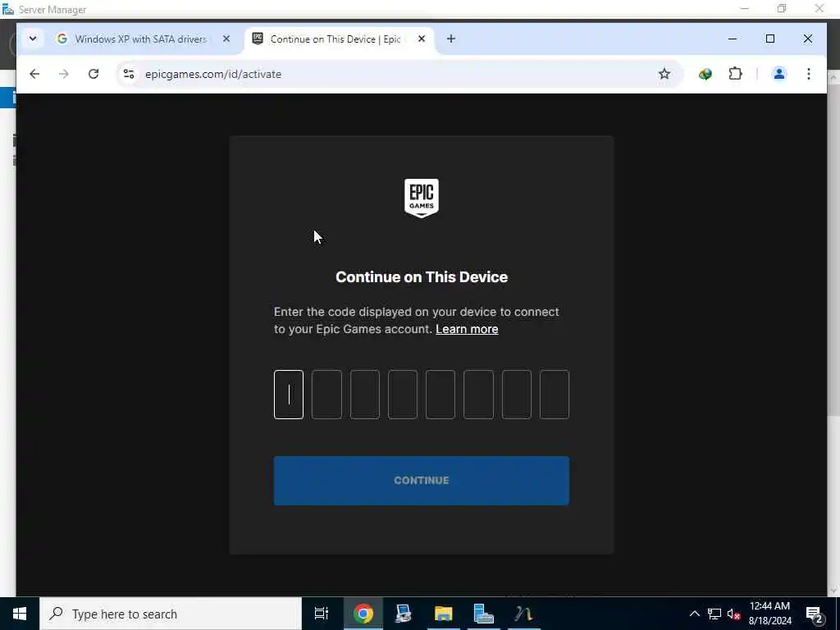Close the Continue on This Device tab
The image size is (840, 630).
coord(422,39)
